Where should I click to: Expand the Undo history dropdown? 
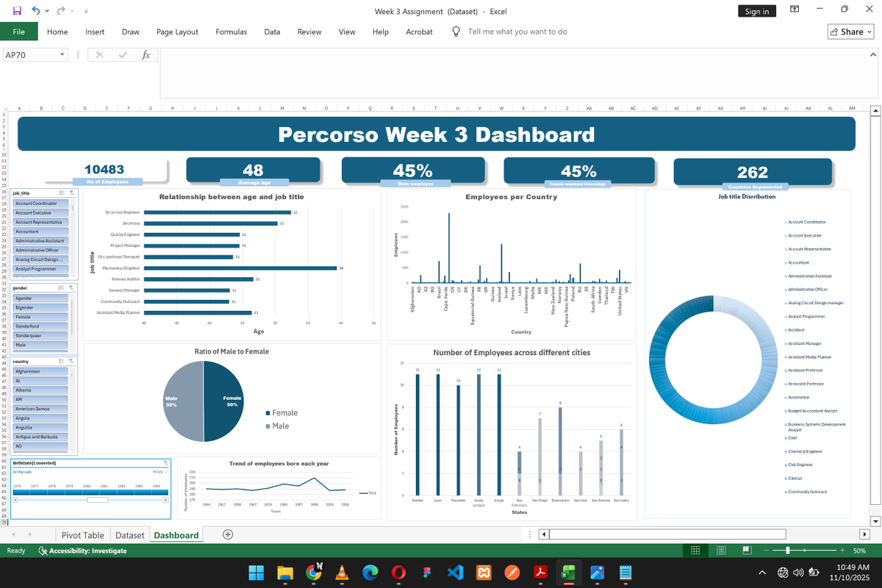tap(46, 10)
